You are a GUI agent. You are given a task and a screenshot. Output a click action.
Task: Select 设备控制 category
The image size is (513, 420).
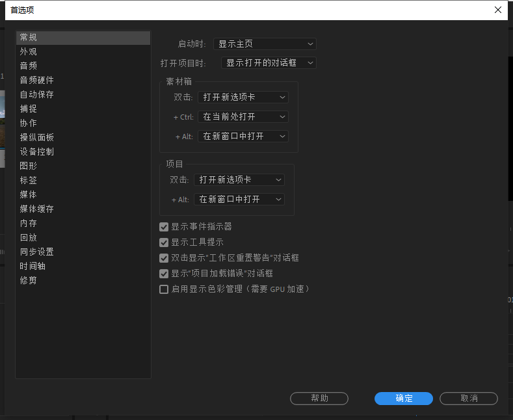click(83, 151)
